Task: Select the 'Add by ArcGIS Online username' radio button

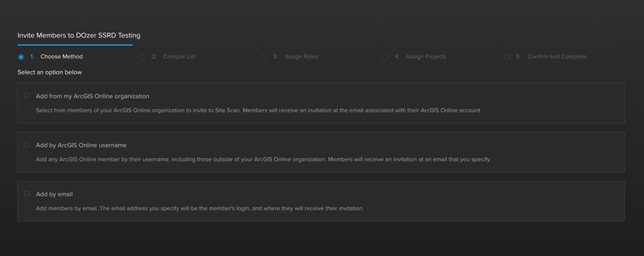Action: click(x=26, y=145)
